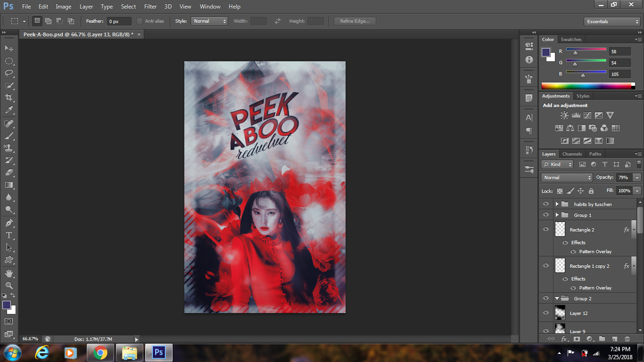Screen dimensions: 644x362
Task: Select the Crop tool
Action: 8,98
